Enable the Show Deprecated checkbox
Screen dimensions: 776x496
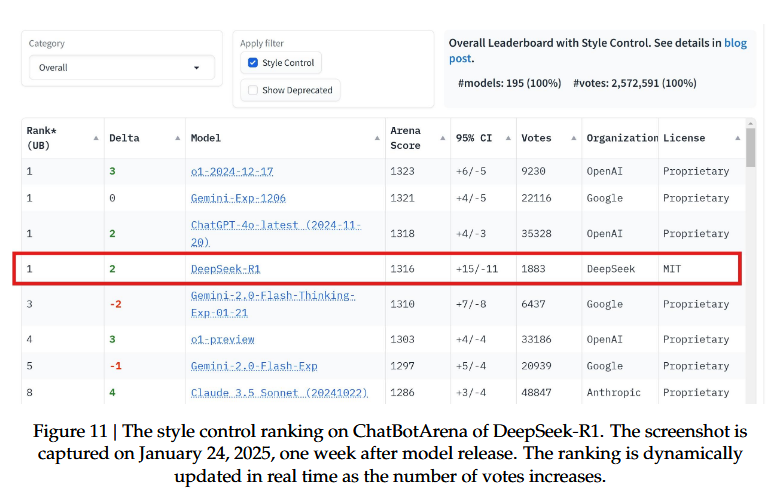(x=253, y=91)
